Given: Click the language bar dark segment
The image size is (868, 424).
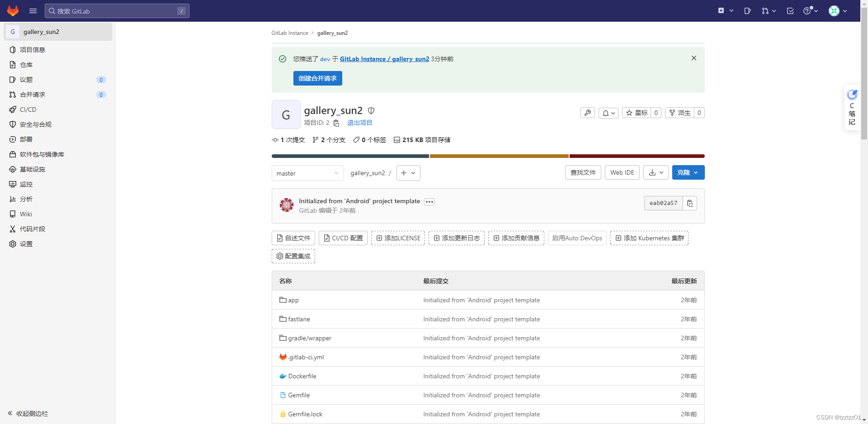Looking at the screenshot, I should point(350,156).
